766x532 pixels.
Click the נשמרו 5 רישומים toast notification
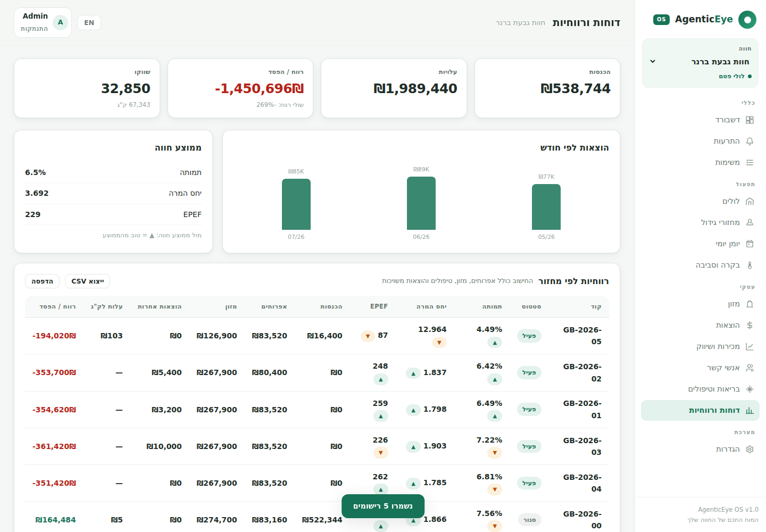point(383,506)
